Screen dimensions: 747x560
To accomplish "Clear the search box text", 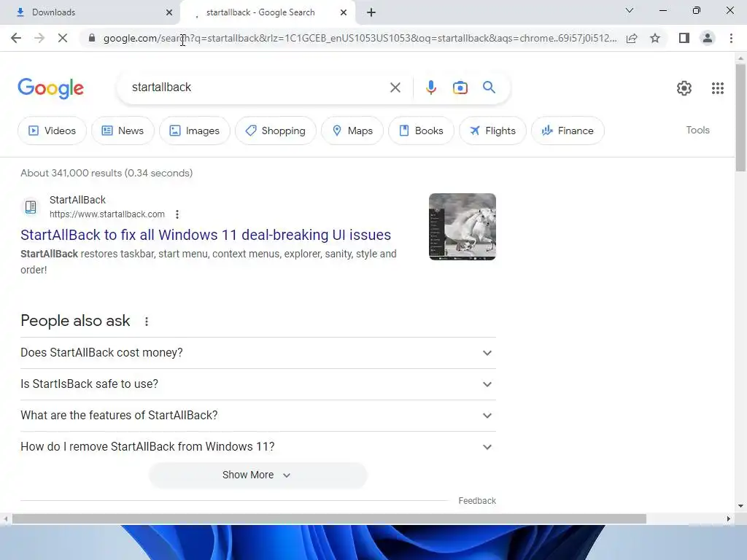I will tap(395, 87).
